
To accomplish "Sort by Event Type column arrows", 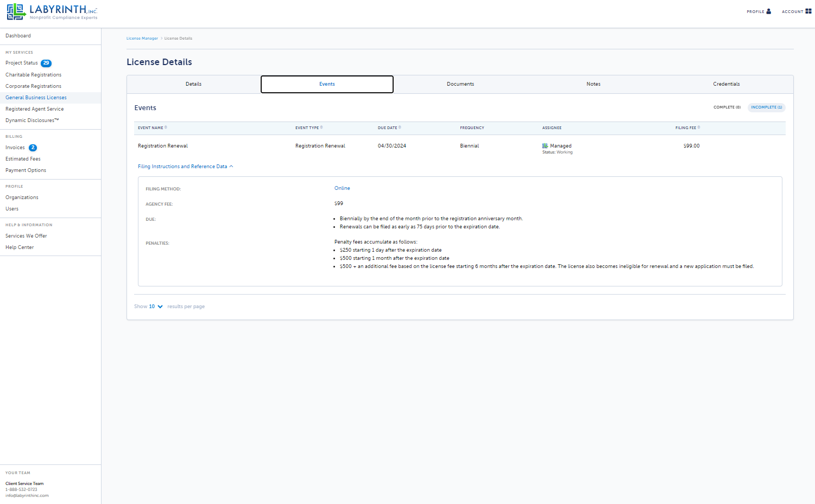I will [x=321, y=127].
